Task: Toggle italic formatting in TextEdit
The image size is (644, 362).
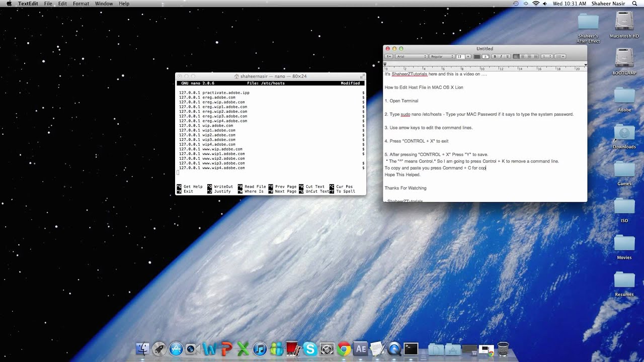Action: (x=501, y=56)
